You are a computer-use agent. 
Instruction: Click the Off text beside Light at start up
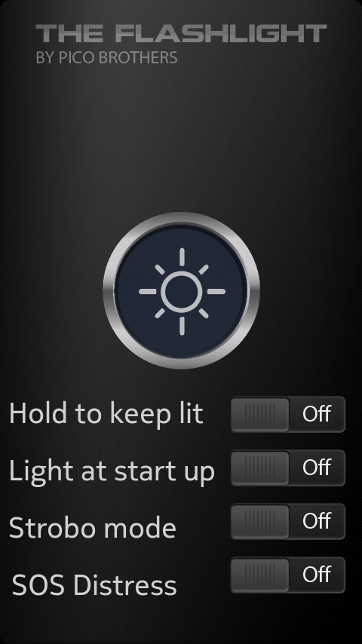[317, 468]
